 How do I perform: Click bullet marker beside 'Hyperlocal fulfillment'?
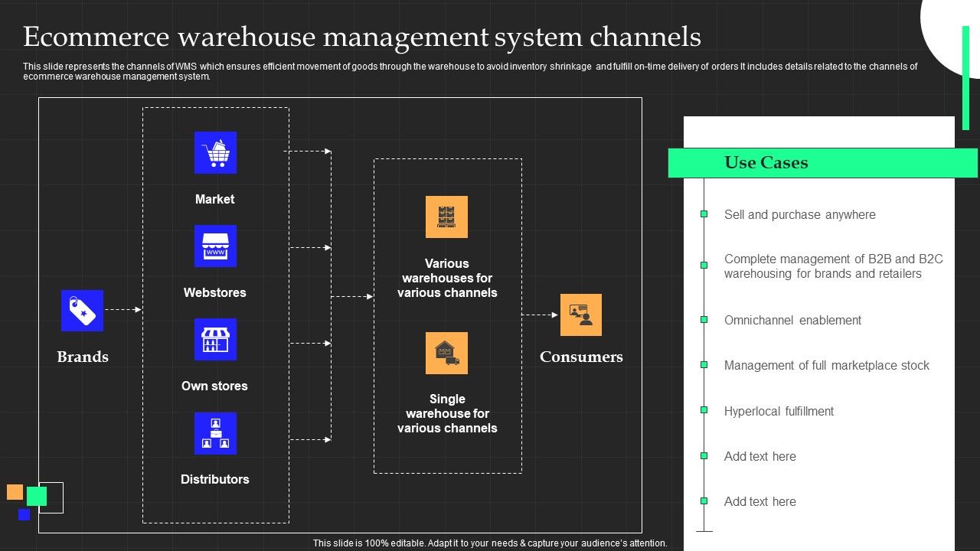pos(704,409)
